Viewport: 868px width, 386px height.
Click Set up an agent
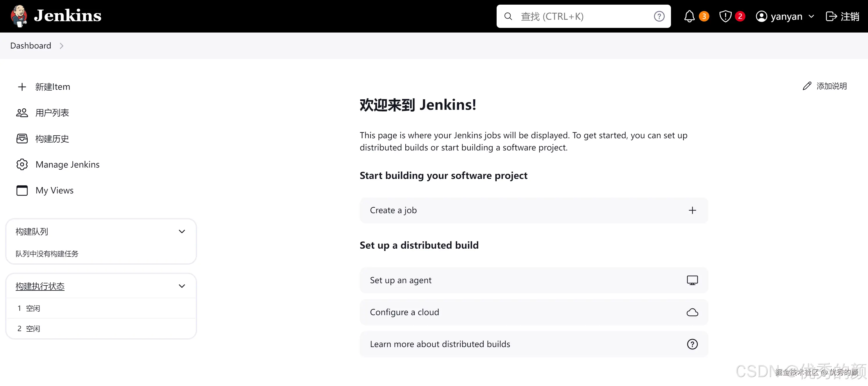(x=534, y=280)
